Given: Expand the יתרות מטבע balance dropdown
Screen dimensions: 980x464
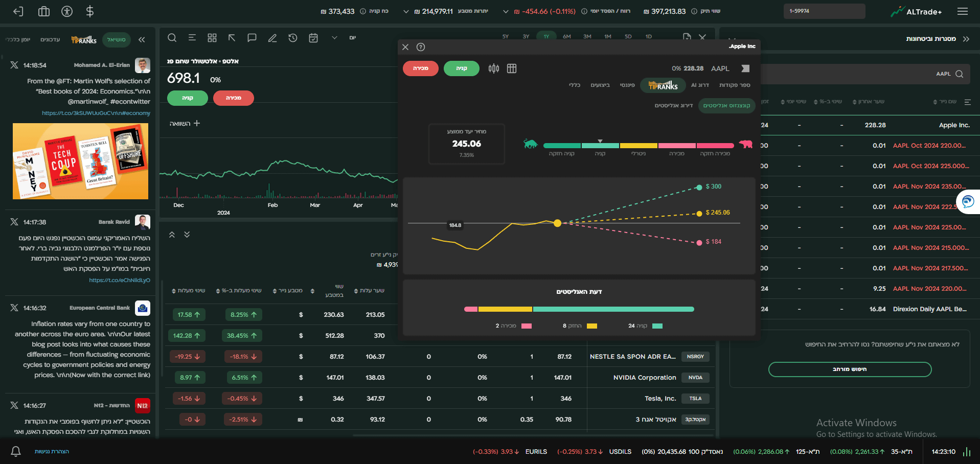Looking at the screenshot, I should [x=406, y=11].
